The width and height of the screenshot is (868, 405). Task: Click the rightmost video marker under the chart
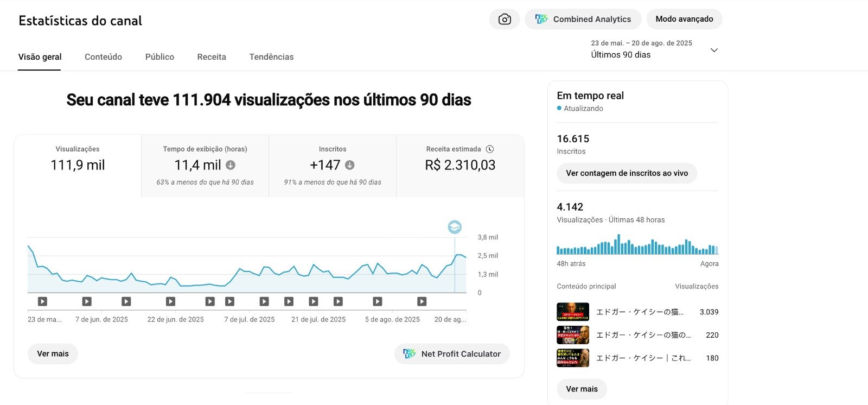[x=422, y=301]
